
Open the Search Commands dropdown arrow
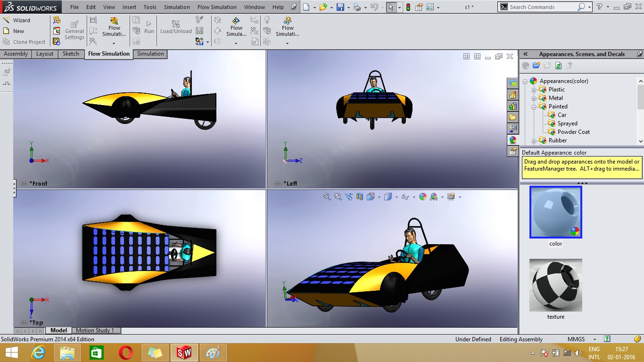pos(589,7)
